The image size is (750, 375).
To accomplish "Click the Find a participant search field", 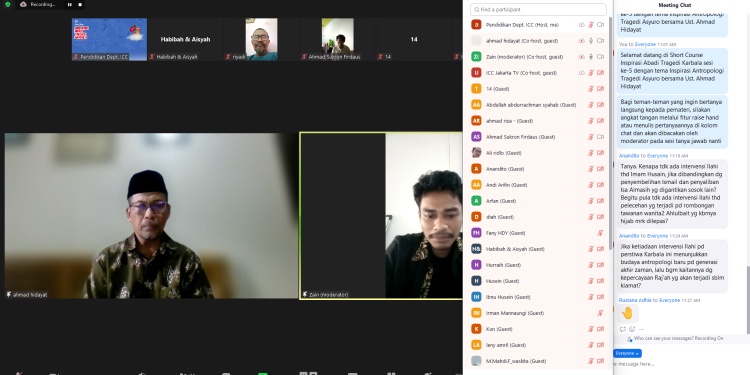I will (538, 10).
